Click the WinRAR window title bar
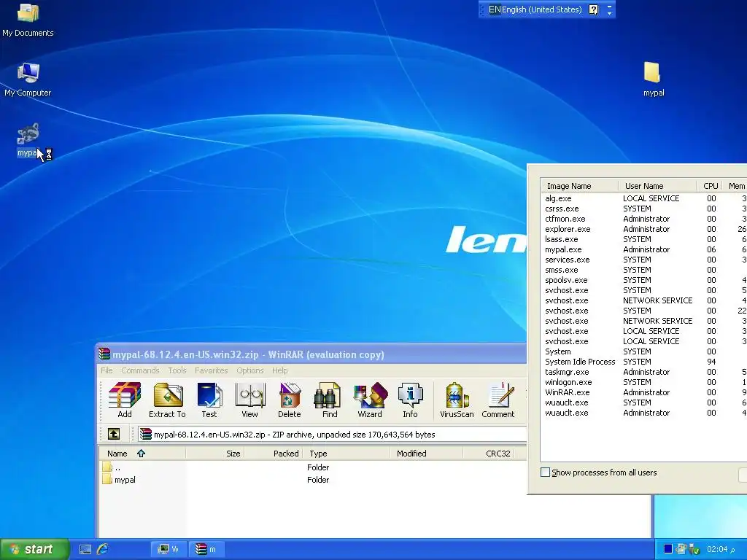 [x=311, y=354]
